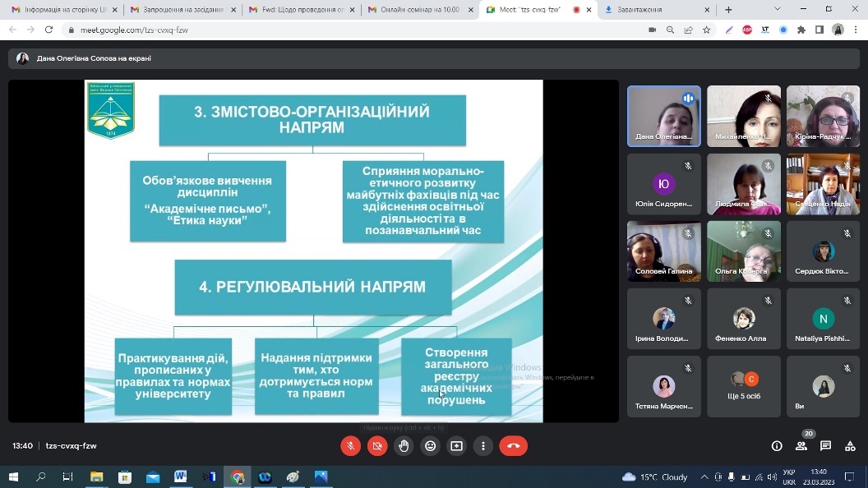Show participants list with 20 badge
This screenshot has width=868, height=488.
click(x=801, y=444)
